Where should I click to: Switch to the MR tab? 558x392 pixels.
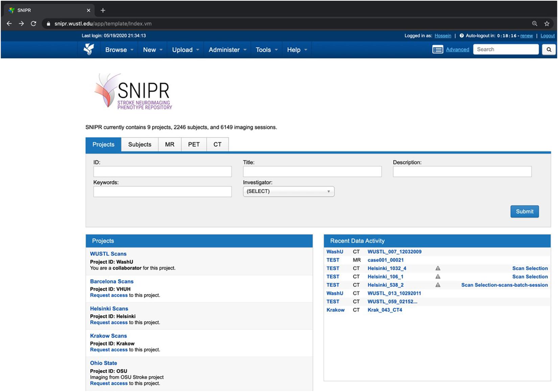click(170, 144)
